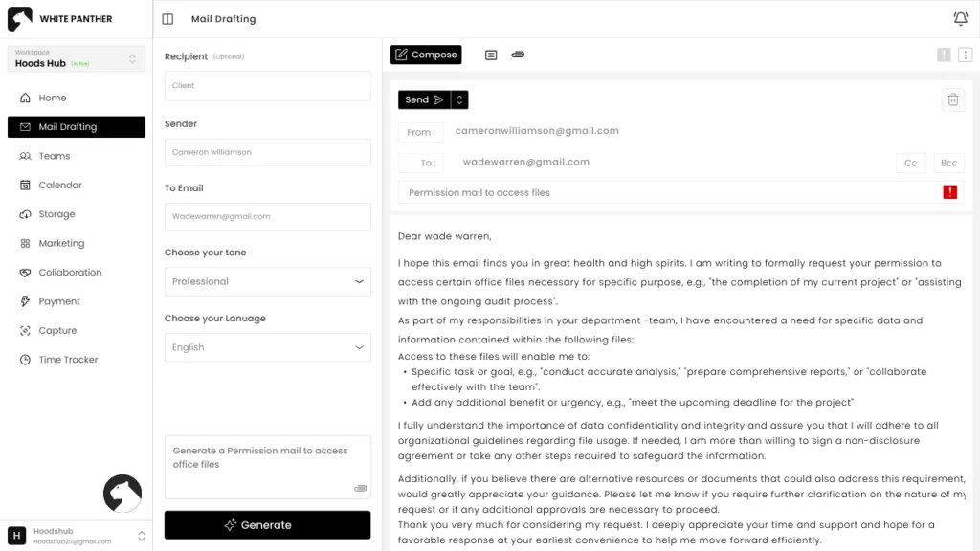Viewport: 980px width, 551px height.
Task: Open the Professional tone dropdown
Action: [x=267, y=281]
